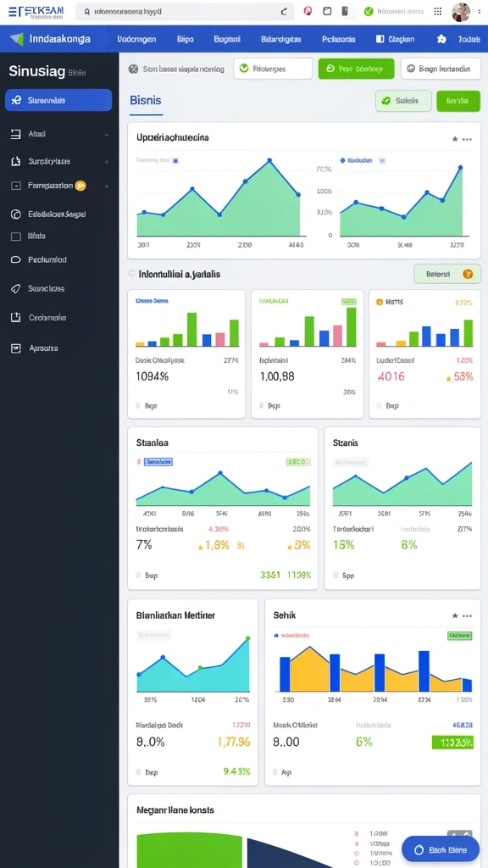488x868 pixels.
Task: Open more options menu on Sehik card
Action: (468, 615)
